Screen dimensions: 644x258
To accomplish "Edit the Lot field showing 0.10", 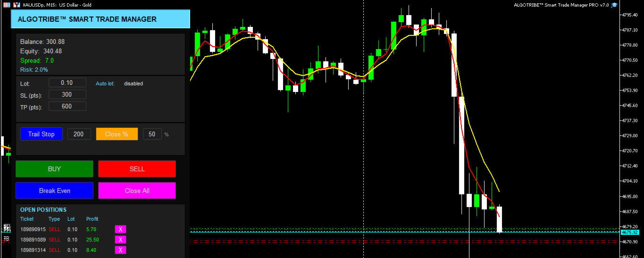I will tap(67, 83).
